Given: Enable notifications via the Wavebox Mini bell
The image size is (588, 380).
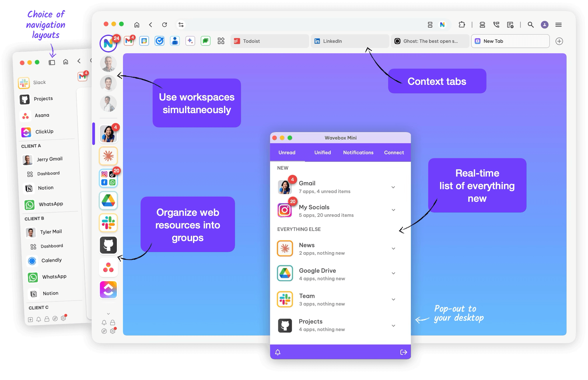Looking at the screenshot, I should pyautogui.click(x=278, y=352).
